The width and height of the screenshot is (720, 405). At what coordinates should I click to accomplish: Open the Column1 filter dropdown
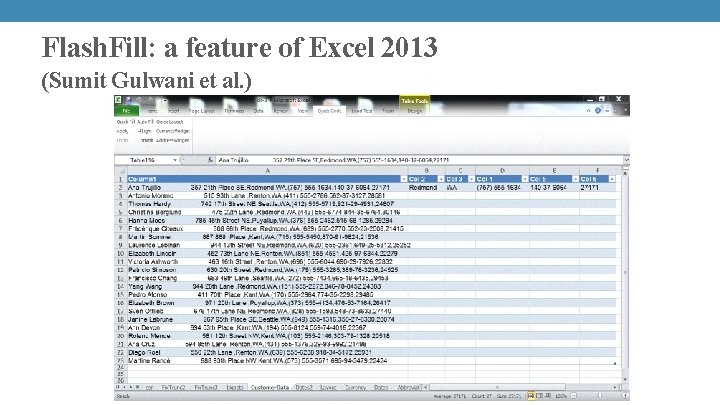(x=404, y=179)
